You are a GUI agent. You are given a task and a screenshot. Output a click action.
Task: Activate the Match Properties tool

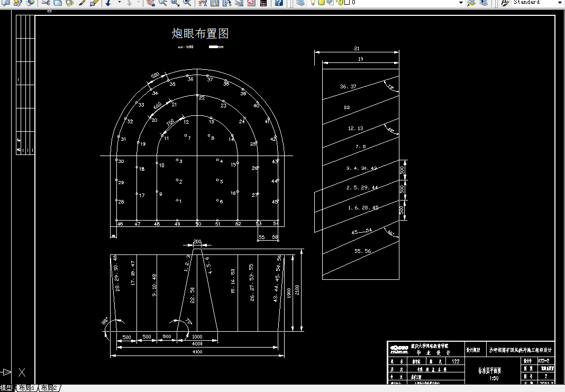coord(81,4)
